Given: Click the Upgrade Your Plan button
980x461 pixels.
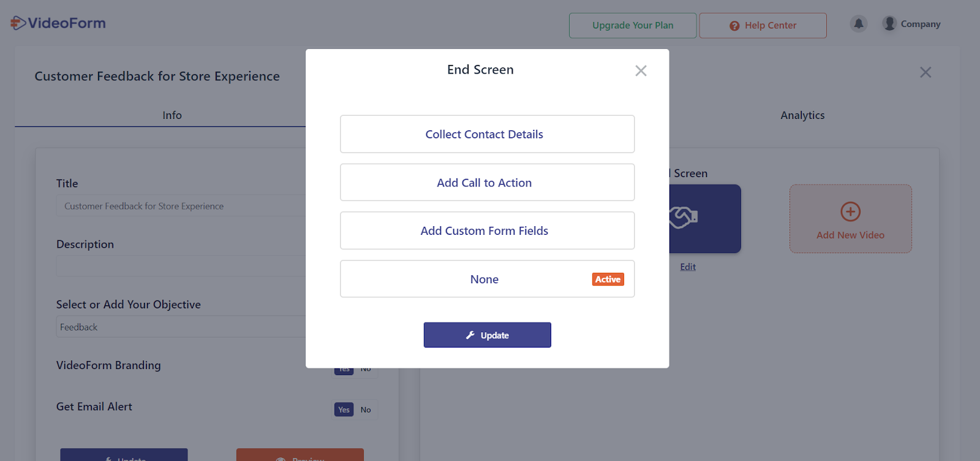Looking at the screenshot, I should tap(633, 26).
